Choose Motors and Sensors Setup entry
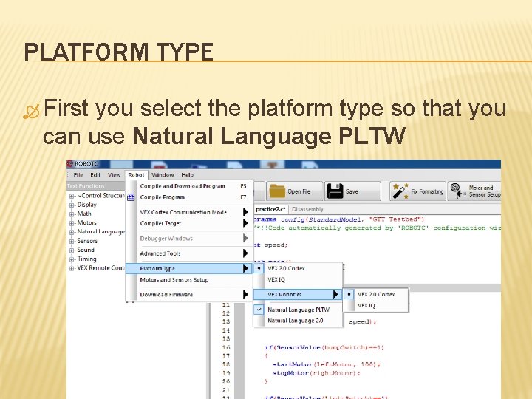The image size is (532, 399). pyautogui.click(x=189, y=279)
